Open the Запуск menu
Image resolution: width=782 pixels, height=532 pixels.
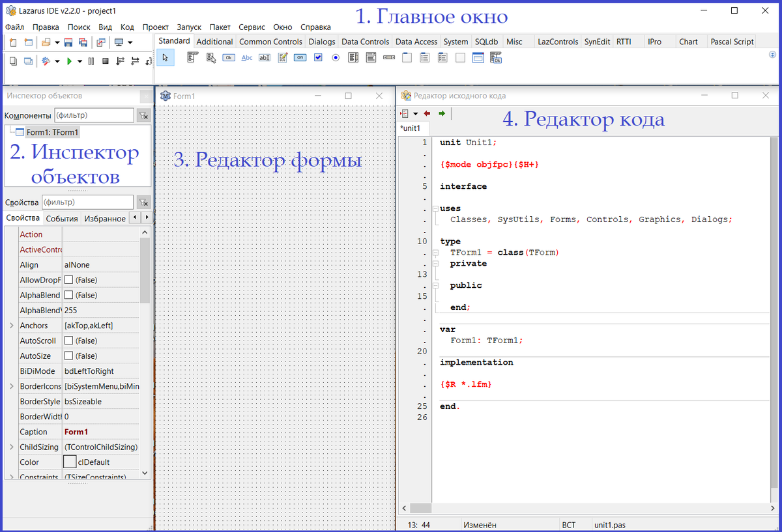tap(189, 27)
